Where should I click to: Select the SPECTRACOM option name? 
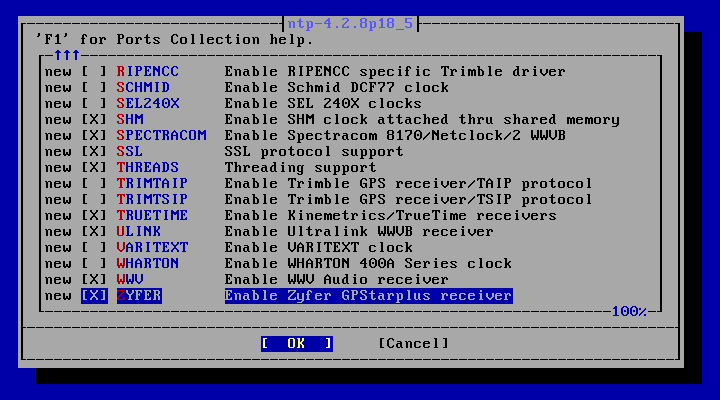pos(162,136)
